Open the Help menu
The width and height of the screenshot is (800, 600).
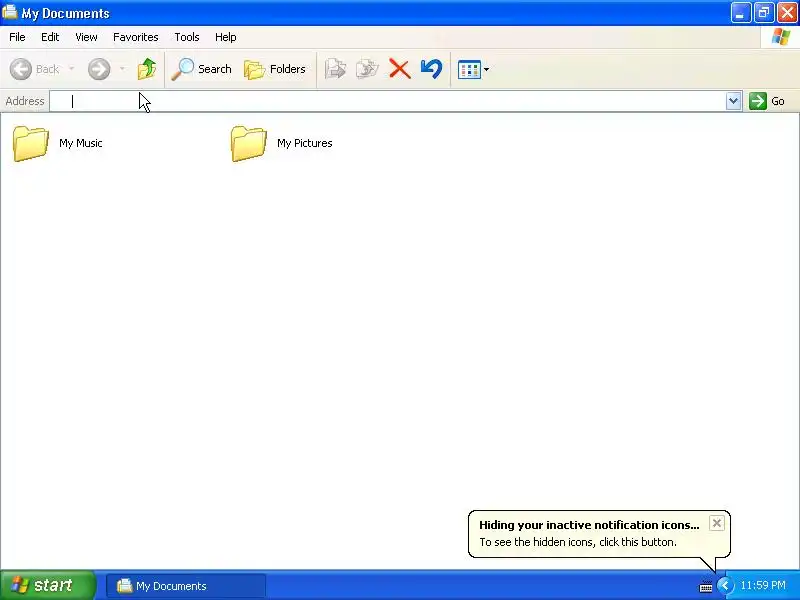coord(226,37)
